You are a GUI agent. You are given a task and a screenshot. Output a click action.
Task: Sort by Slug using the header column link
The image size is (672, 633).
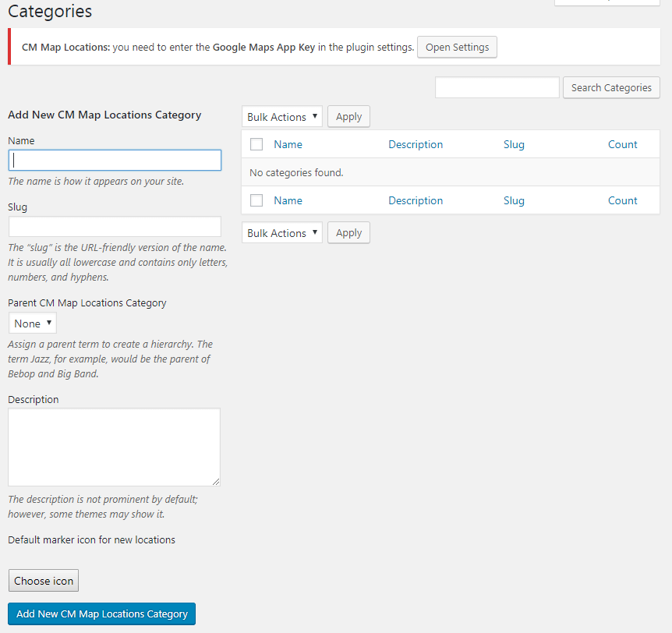tap(514, 144)
